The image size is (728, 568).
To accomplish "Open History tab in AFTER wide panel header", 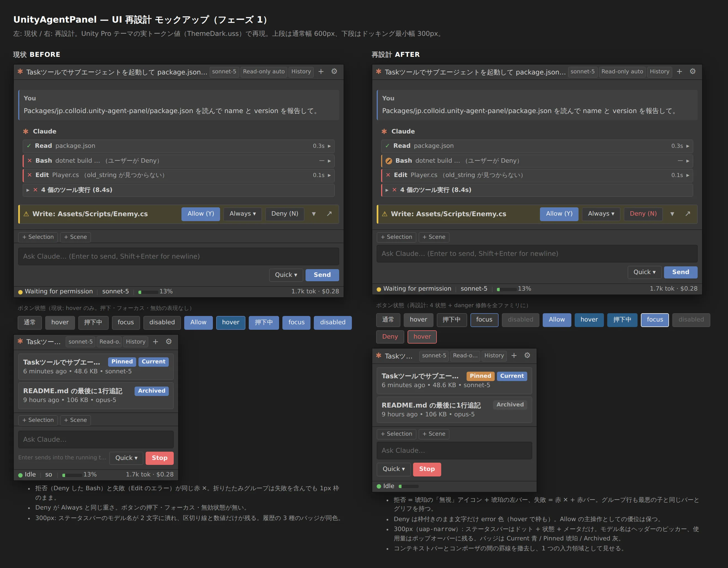I will pos(659,72).
